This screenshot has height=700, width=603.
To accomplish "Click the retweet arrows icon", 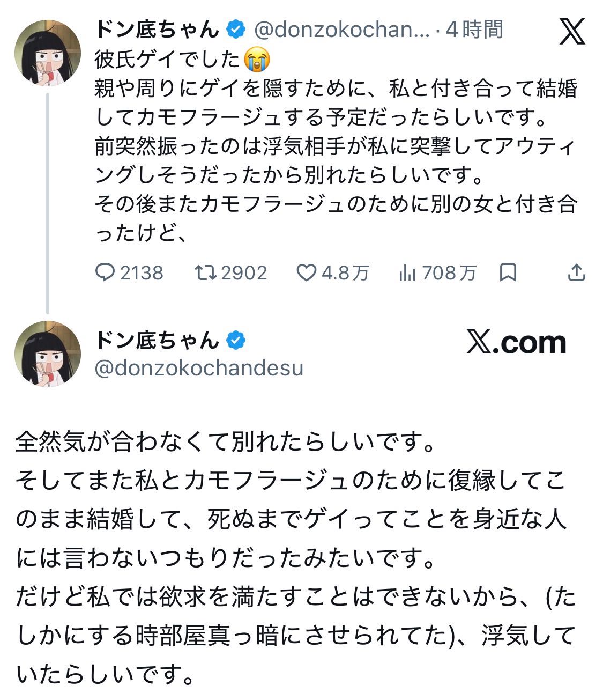I will pyautogui.click(x=206, y=273).
